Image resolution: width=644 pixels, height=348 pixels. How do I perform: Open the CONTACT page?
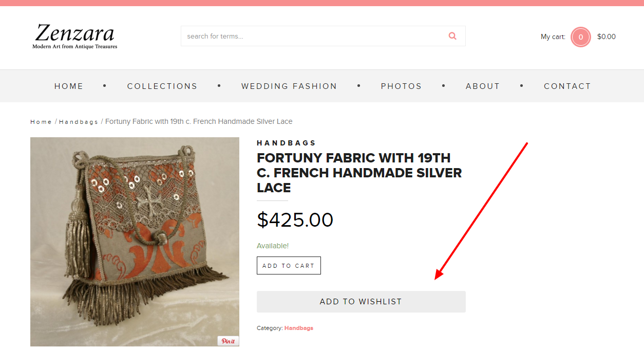pyautogui.click(x=567, y=86)
